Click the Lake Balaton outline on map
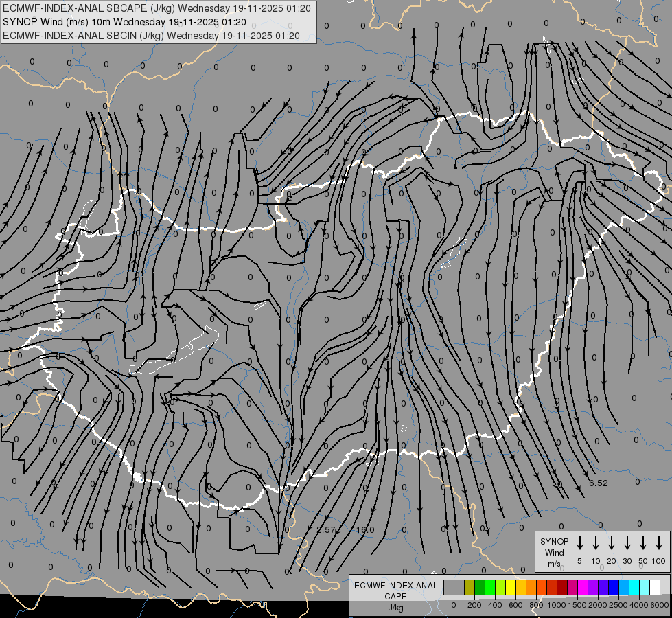Viewport: 672px width, 618px height. pos(174,350)
